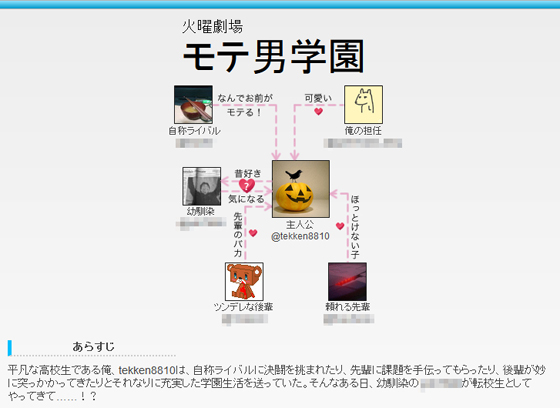Screen dimensions: 560x408
Task: Click the blurred username under 自称ライバル
Action: [194, 143]
